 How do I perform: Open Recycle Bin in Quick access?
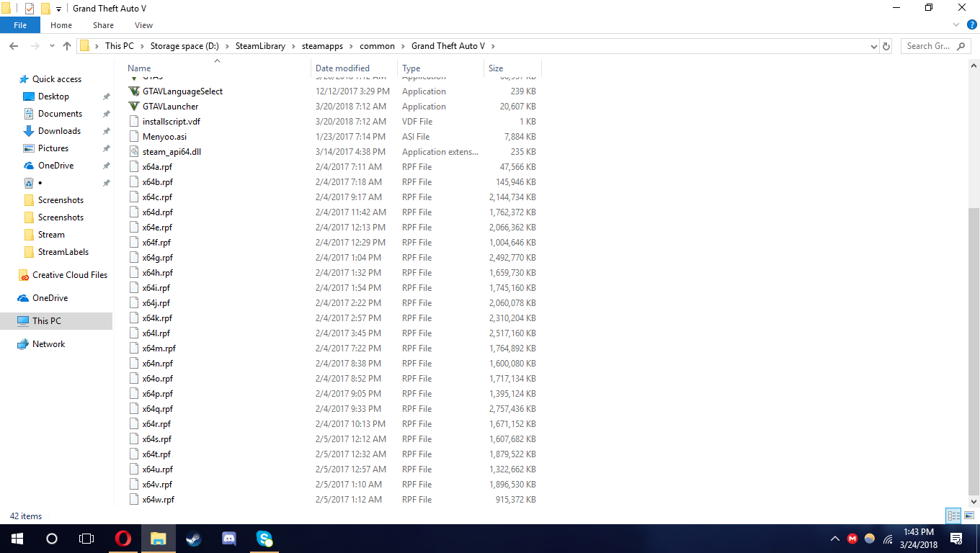pos(29,183)
